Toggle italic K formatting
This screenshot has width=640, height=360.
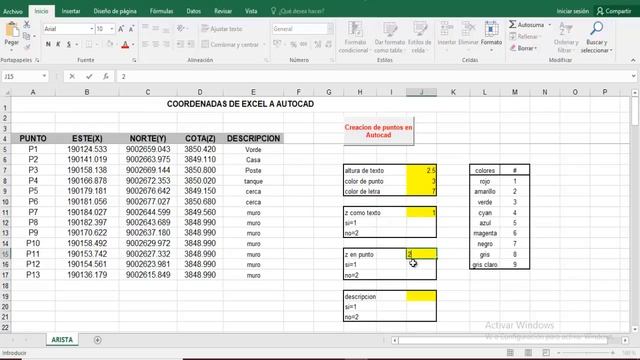[x=58, y=44]
